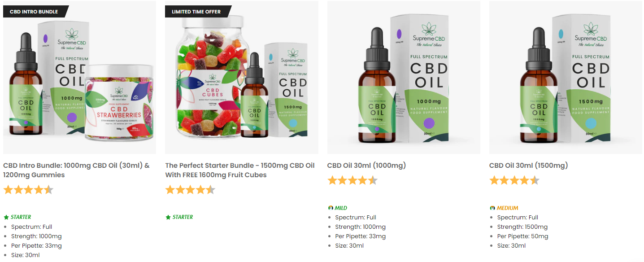Click the MEDIUM label text
Viewport: 644px width, 262px height.
pos(507,208)
